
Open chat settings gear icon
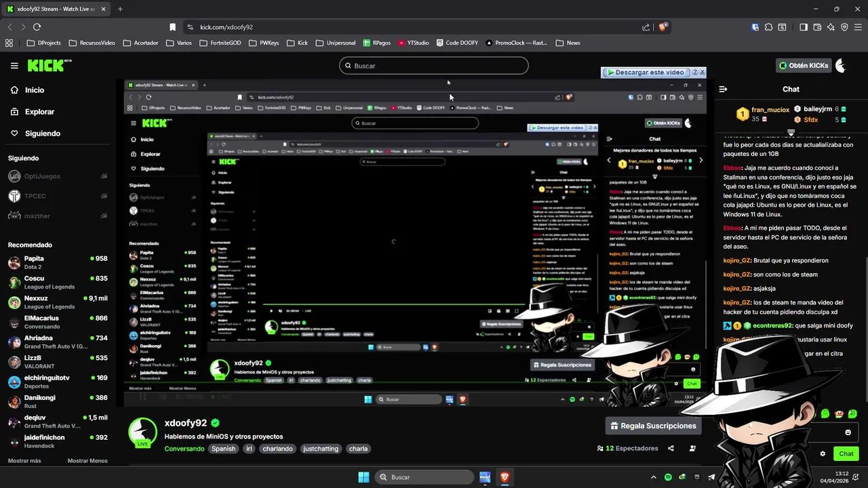[x=823, y=453]
